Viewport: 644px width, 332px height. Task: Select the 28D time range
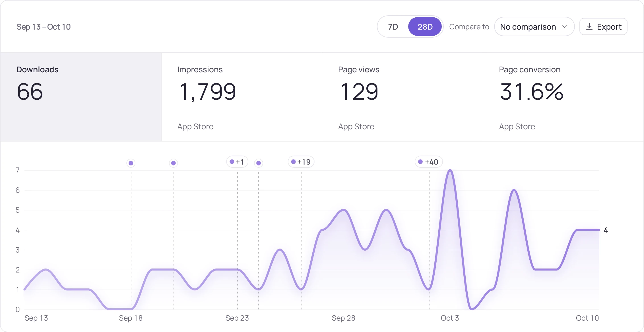pyautogui.click(x=425, y=27)
